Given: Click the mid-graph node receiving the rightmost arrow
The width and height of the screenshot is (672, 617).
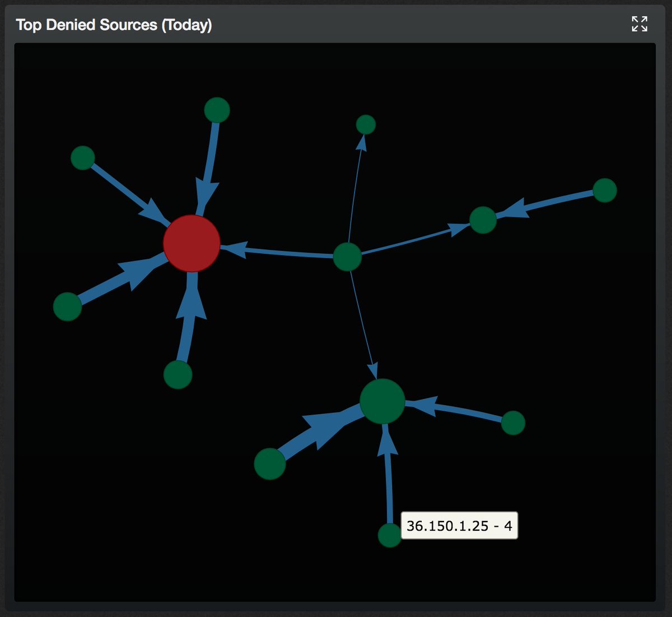Looking at the screenshot, I should point(482,220).
